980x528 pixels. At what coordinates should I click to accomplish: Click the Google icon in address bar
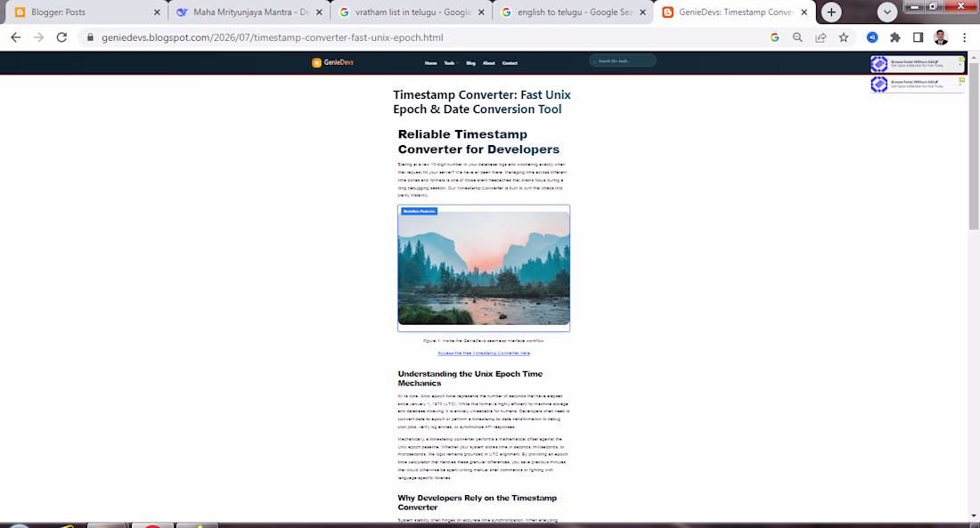coord(774,37)
